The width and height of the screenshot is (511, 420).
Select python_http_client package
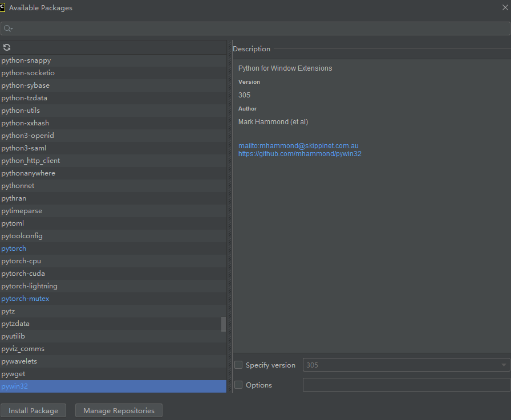click(x=113, y=161)
